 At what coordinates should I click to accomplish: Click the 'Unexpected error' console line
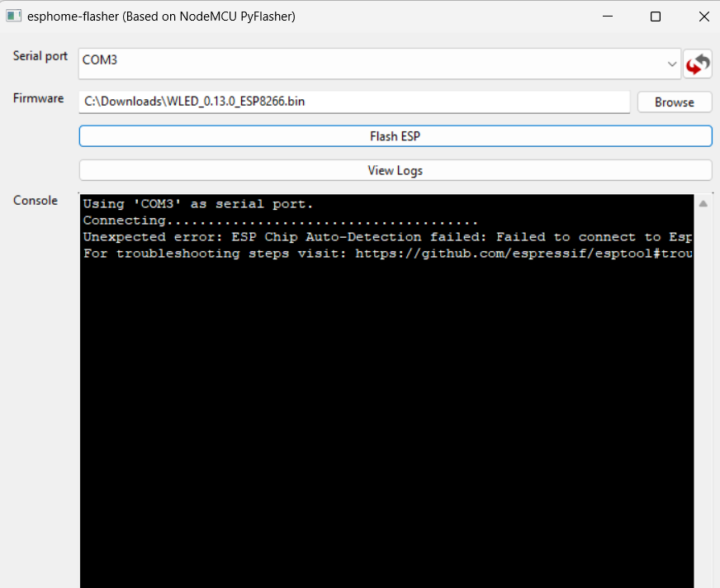pos(387,237)
